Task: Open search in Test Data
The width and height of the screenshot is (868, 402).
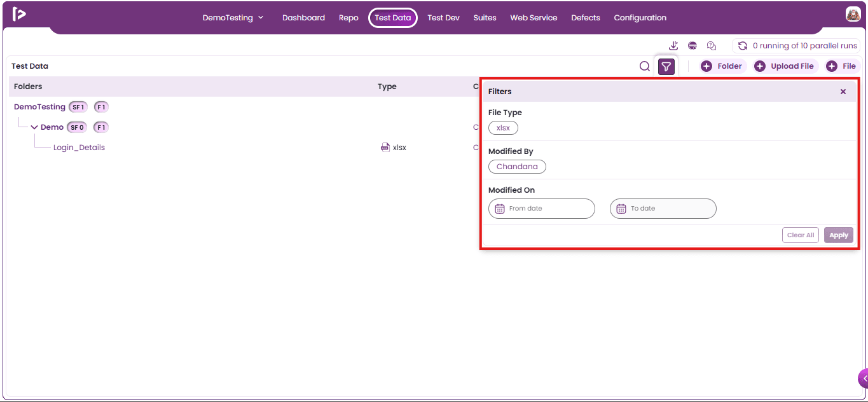Action: click(645, 66)
